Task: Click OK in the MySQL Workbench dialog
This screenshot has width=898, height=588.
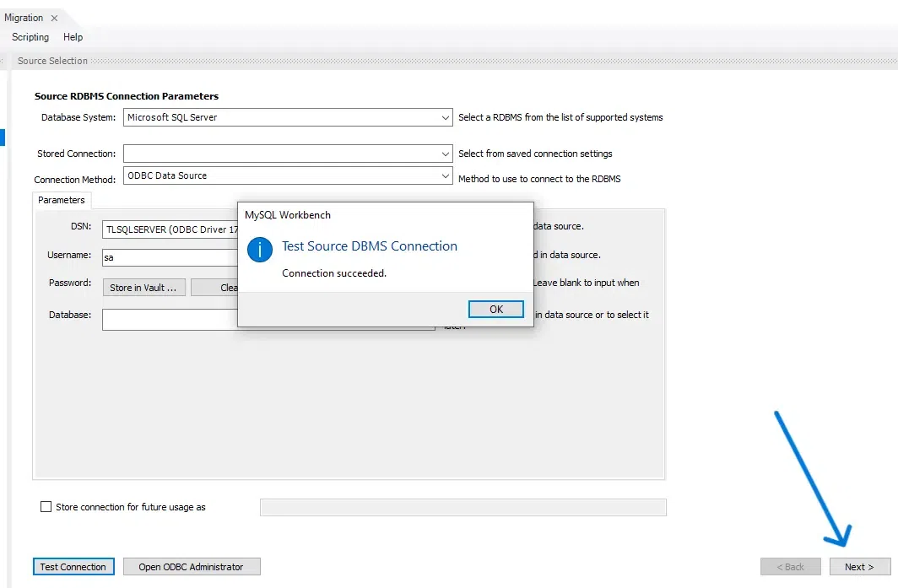Action: 496,309
